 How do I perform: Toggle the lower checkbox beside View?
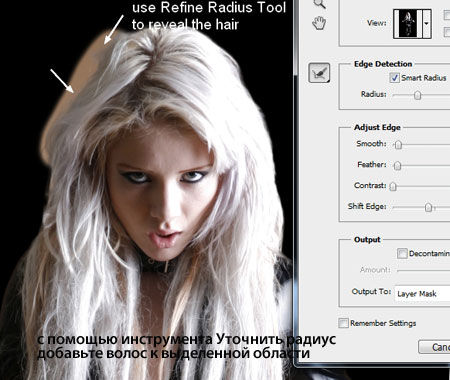447,32
